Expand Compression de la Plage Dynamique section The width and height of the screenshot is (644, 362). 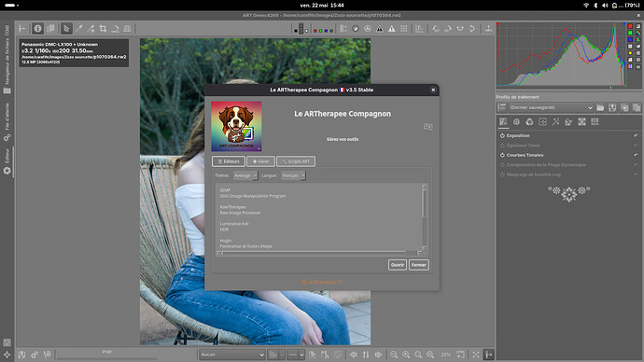pos(546,165)
